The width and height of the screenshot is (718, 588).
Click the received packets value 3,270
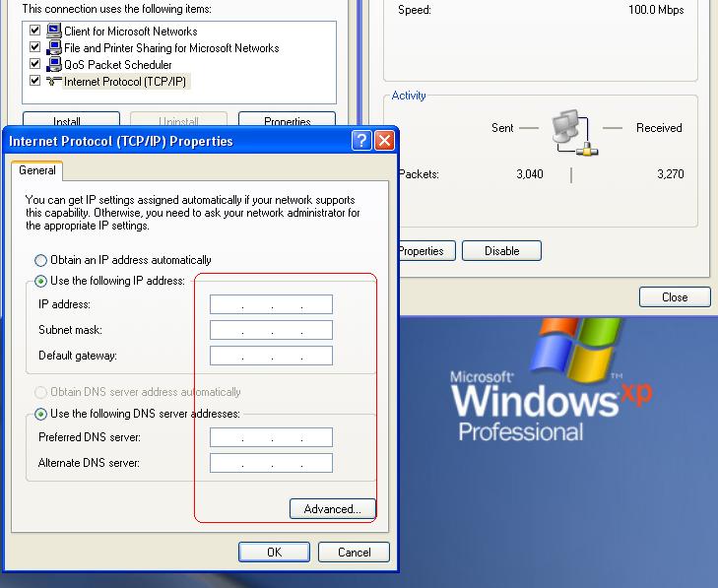point(671,174)
